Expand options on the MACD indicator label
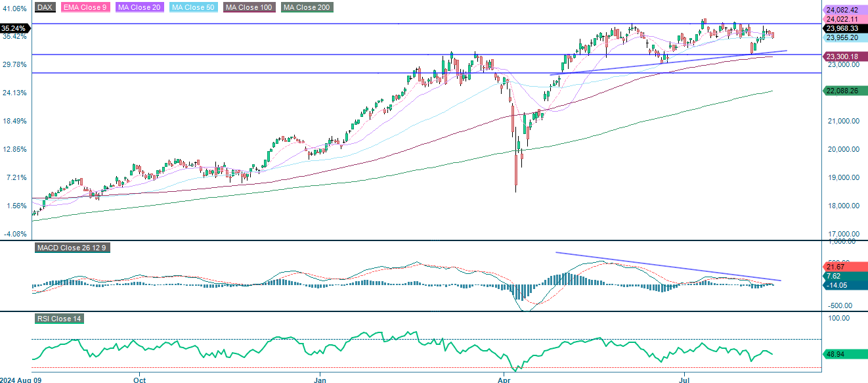The height and width of the screenshot is (383, 868). (x=74, y=248)
